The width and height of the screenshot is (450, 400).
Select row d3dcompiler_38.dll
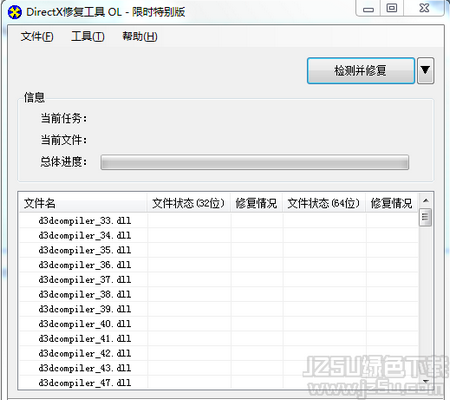[x=219, y=294]
